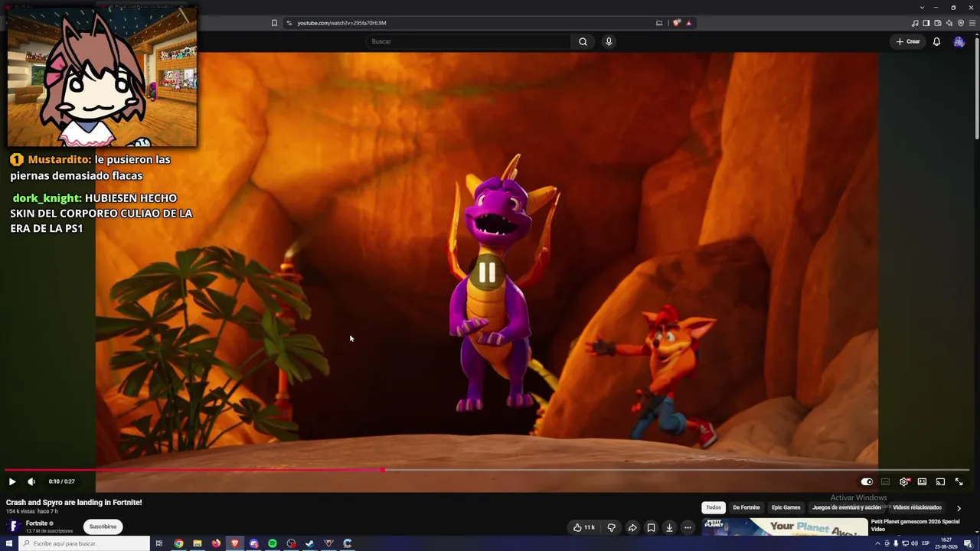Select the Videos relacionados chip

(x=917, y=507)
